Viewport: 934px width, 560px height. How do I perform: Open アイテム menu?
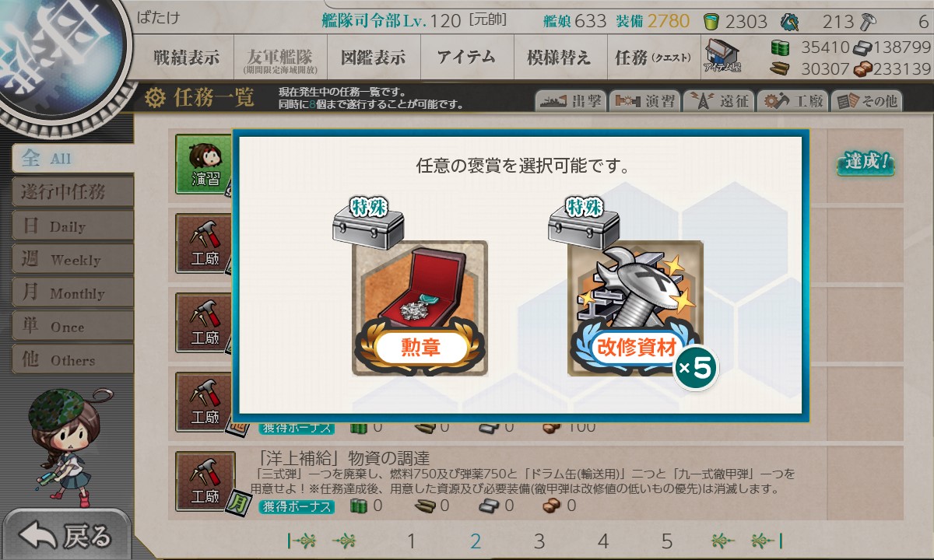coord(466,57)
